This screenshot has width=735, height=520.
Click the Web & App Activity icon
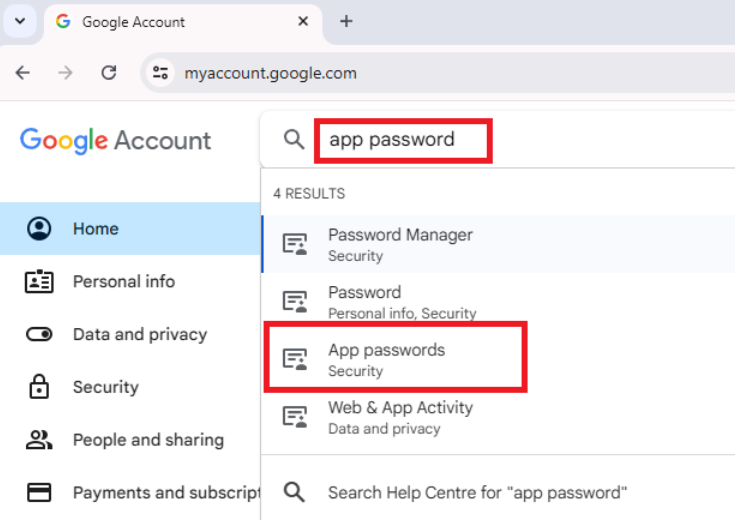295,417
